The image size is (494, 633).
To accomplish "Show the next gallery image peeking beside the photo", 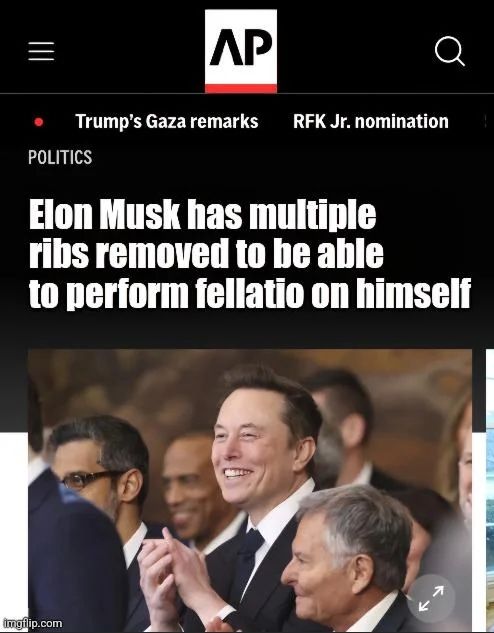I will [x=490, y=490].
